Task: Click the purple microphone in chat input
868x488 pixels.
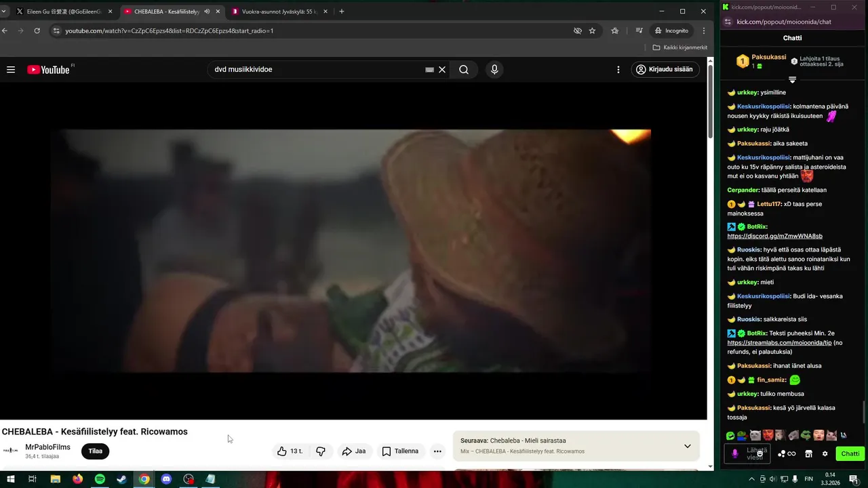Action: [x=734, y=453]
